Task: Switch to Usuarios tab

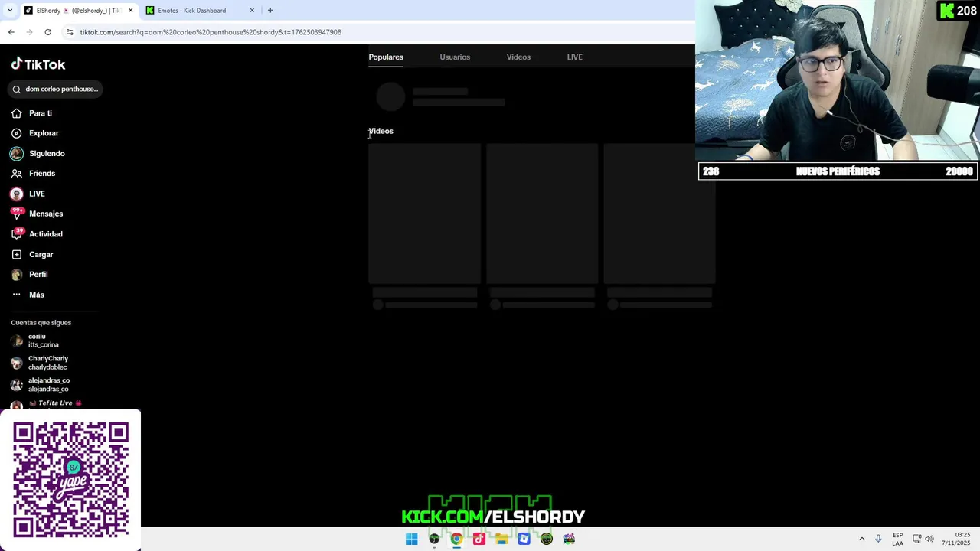Action: pos(455,57)
